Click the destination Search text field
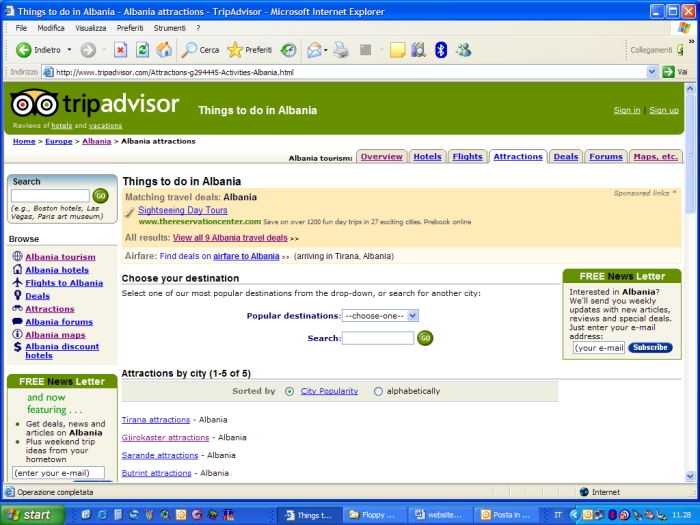700x525 pixels. click(x=378, y=338)
